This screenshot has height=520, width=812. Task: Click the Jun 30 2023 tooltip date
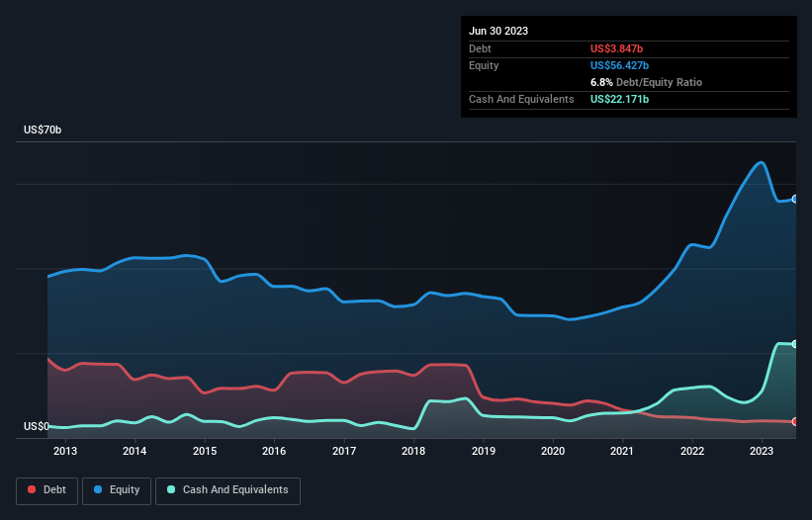point(498,31)
